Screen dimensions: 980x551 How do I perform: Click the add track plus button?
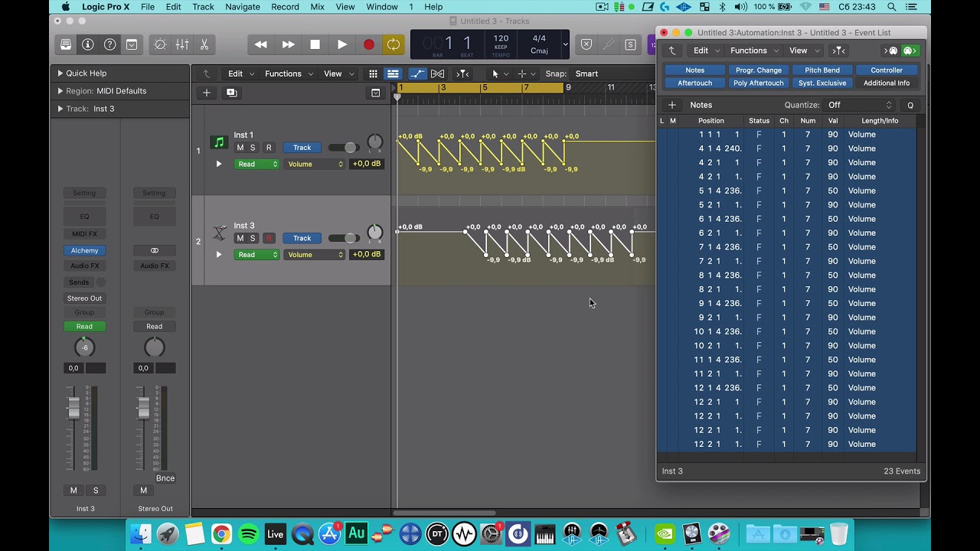207,93
